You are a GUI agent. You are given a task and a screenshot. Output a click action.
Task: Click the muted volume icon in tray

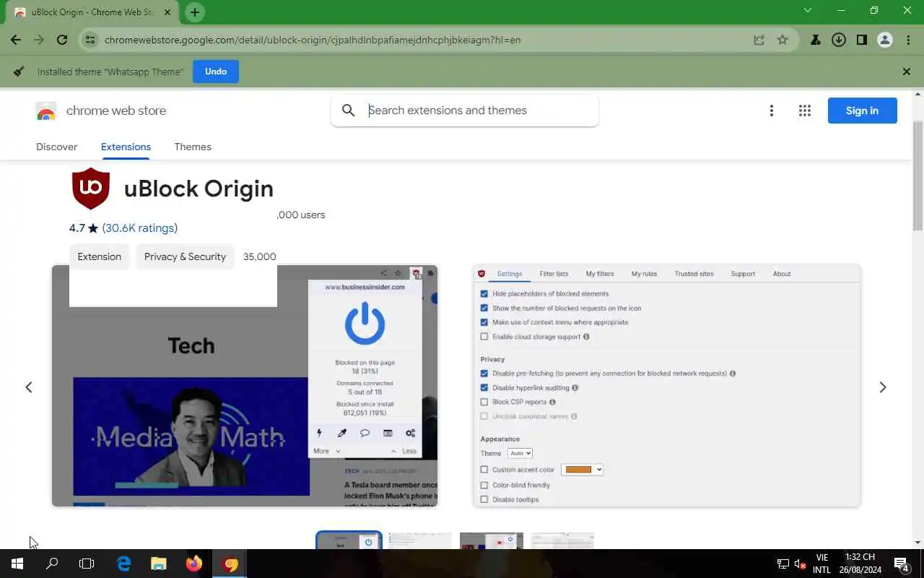(800, 564)
